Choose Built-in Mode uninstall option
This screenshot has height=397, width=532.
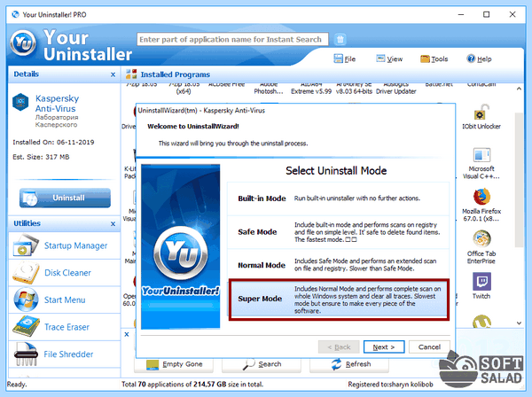click(338, 198)
